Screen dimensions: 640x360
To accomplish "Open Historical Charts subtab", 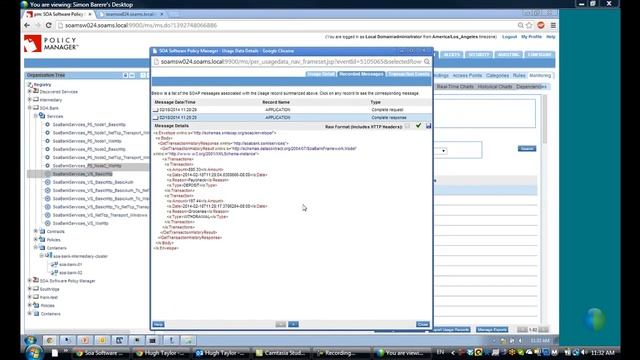I will point(495,87).
